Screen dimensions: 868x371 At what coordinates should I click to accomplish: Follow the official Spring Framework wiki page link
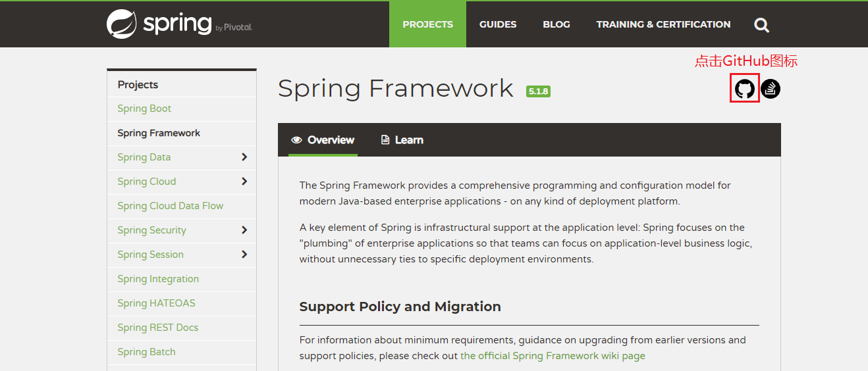553,356
